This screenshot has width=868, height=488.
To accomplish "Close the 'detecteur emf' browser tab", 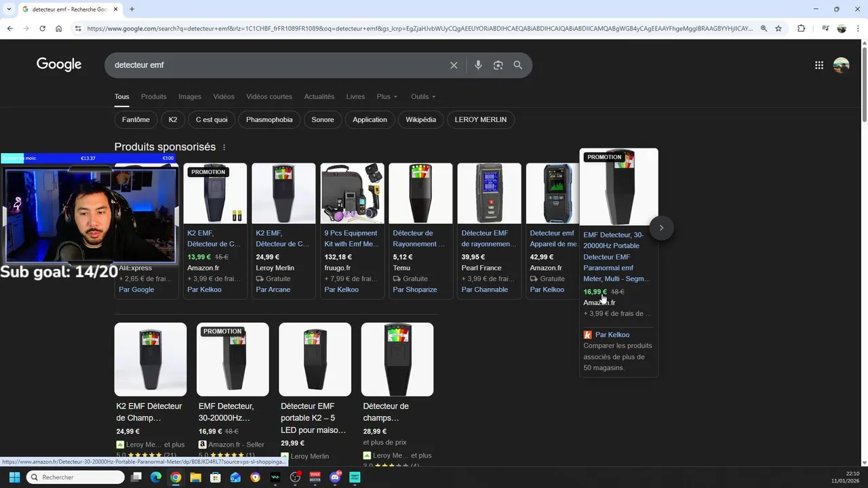I will click(x=116, y=9).
